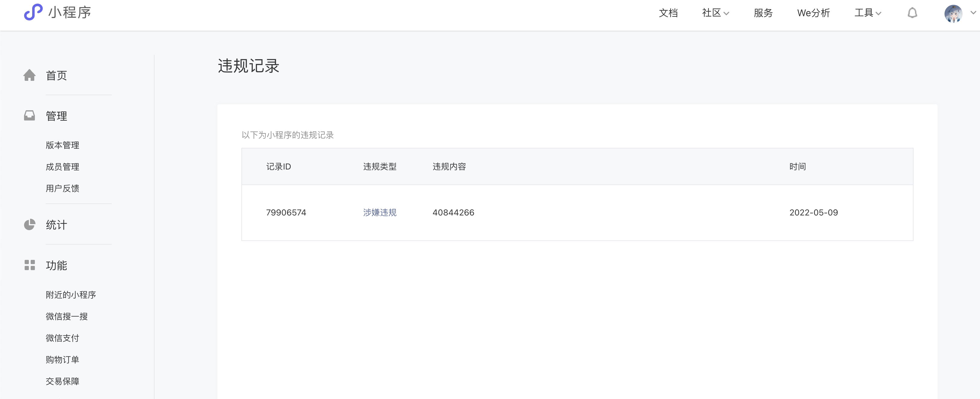
Task: Open 微信搜一搜 page
Action: point(66,316)
